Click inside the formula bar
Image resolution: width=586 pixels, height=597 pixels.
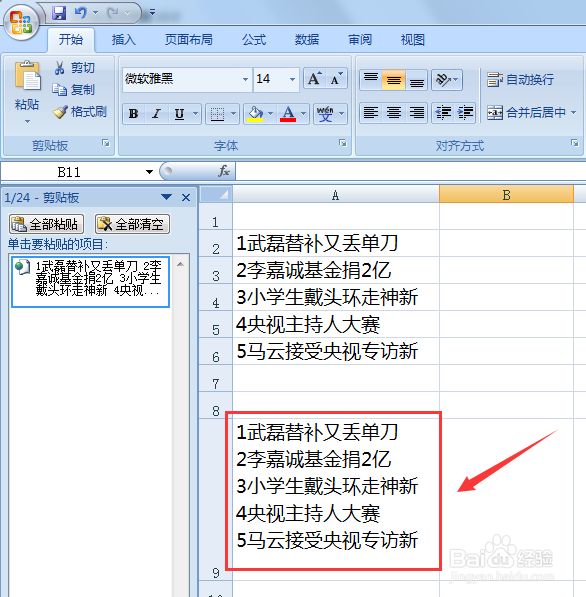(410, 171)
